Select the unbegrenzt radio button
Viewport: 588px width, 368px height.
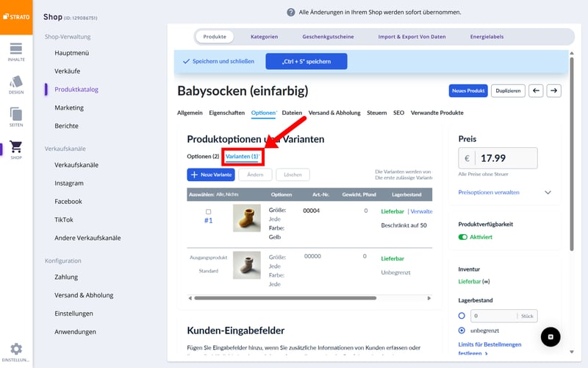point(462,330)
